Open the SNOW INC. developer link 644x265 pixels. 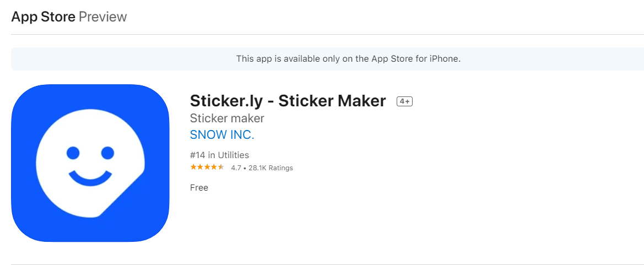pos(222,135)
